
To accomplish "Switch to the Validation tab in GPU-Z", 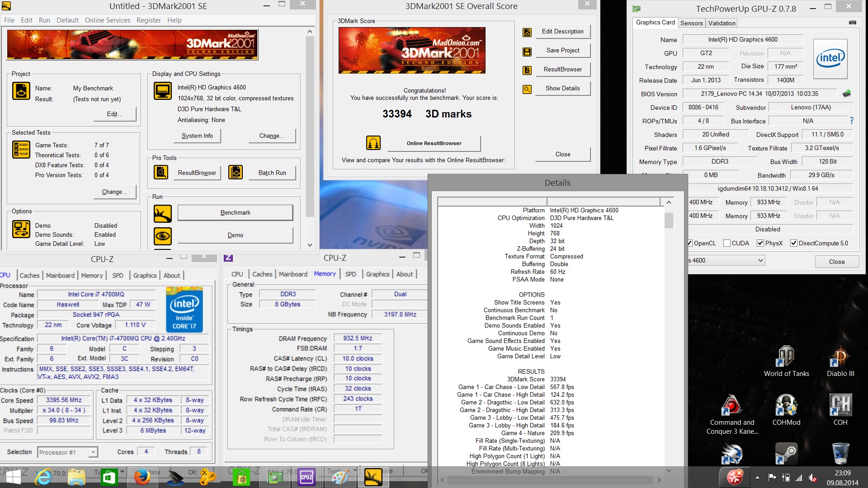I will click(722, 23).
